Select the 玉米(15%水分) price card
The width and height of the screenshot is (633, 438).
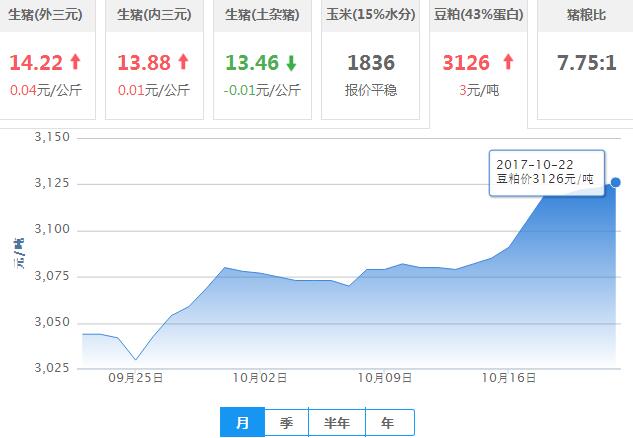[371, 60]
